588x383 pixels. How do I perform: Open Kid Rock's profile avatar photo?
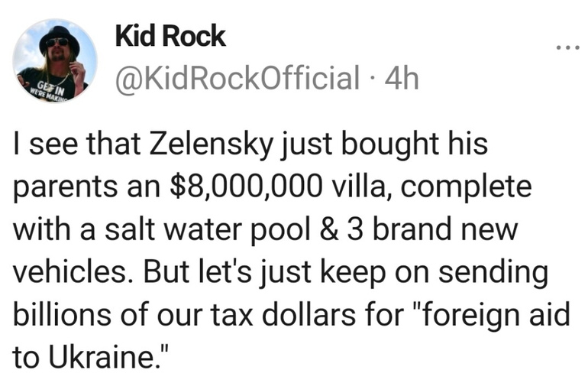tap(55, 61)
